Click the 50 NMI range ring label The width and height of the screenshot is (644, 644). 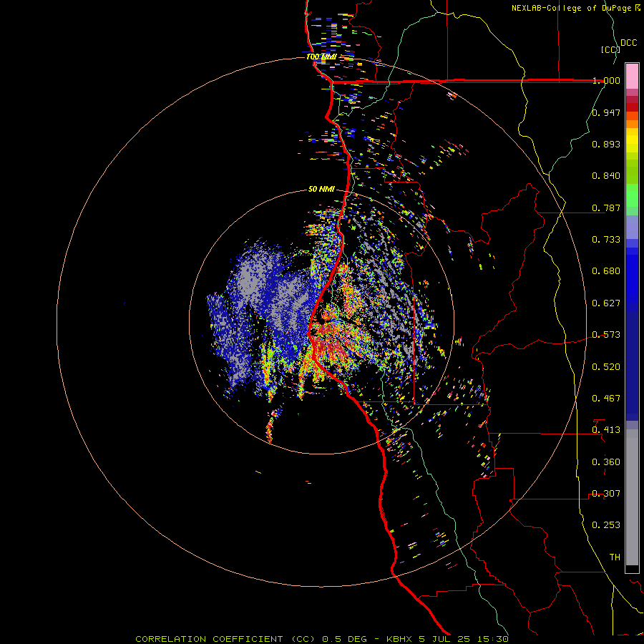[x=321, y=190]
